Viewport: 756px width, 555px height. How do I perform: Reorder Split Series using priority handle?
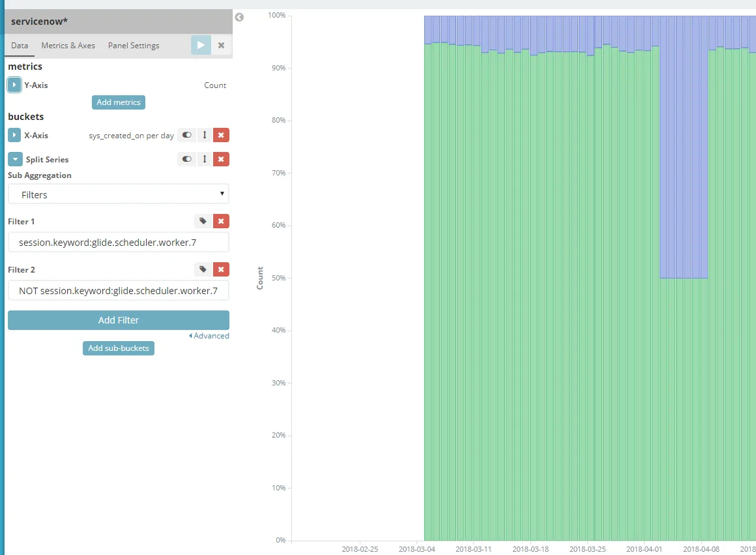pyautogui.click(x=205, y=159)
